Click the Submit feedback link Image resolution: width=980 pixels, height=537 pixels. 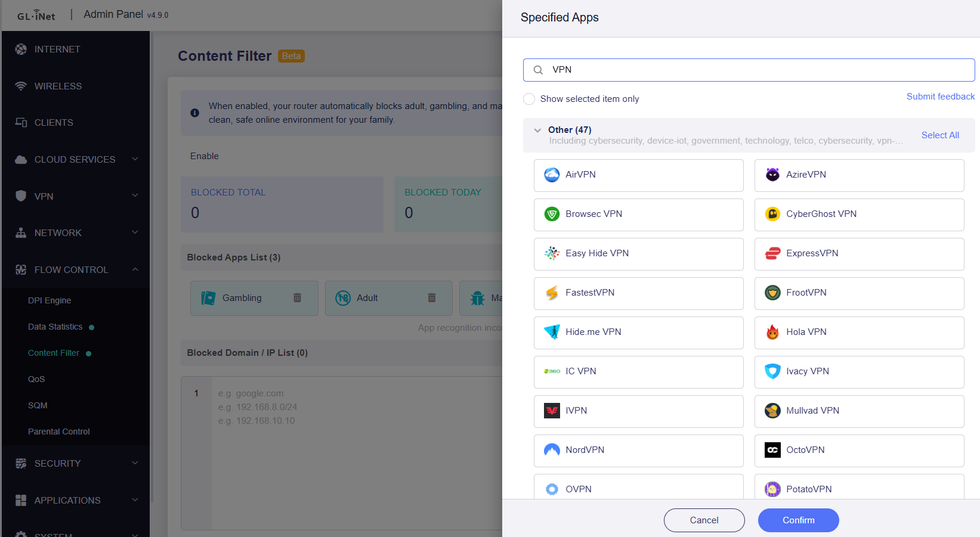941,97
